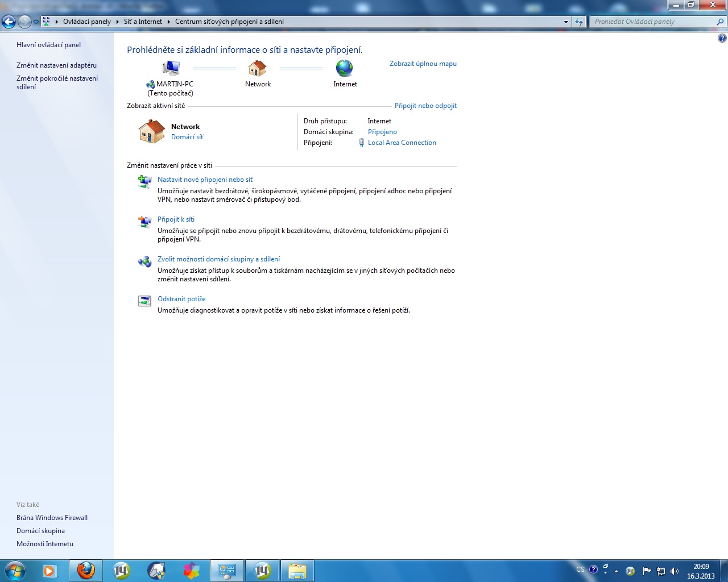Screen dimensions: 728x582
Task: Click the CS language indicator
Action: [x=580, y=569]
